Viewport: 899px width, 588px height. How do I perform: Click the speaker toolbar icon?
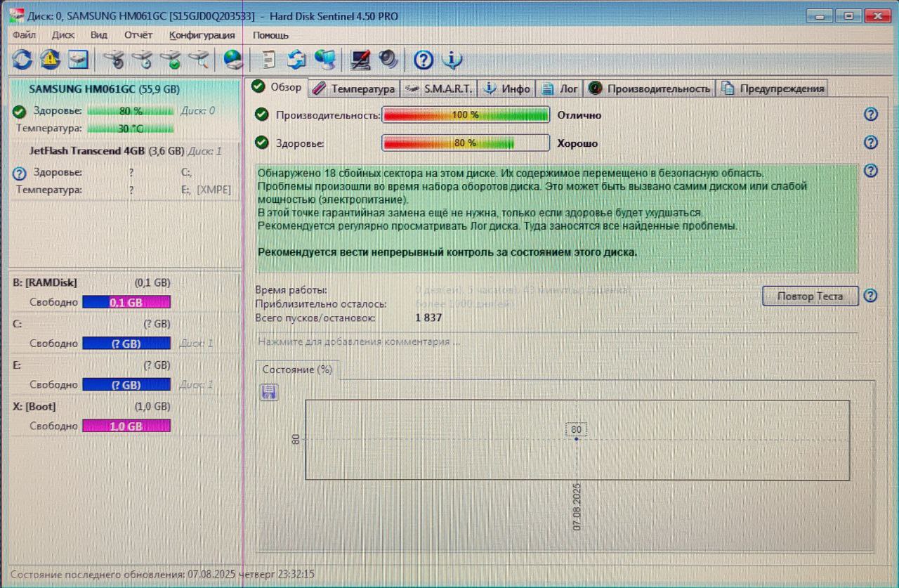point(388,60)
